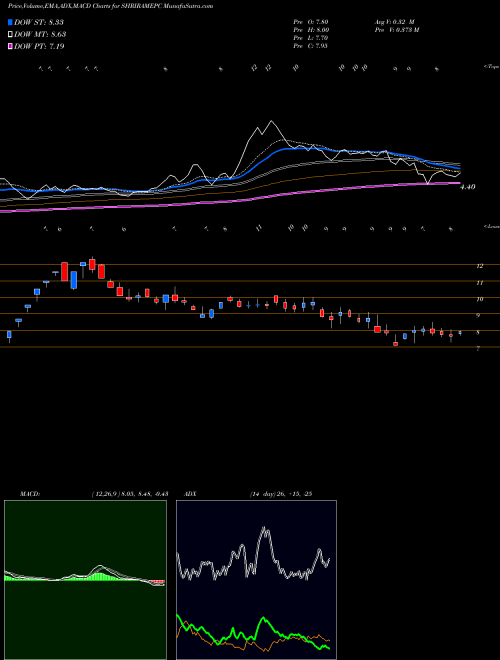The height and width of the screenshot is (660, 500).
Task: Click the price axis label 8
Action: (x=478, y=333)
